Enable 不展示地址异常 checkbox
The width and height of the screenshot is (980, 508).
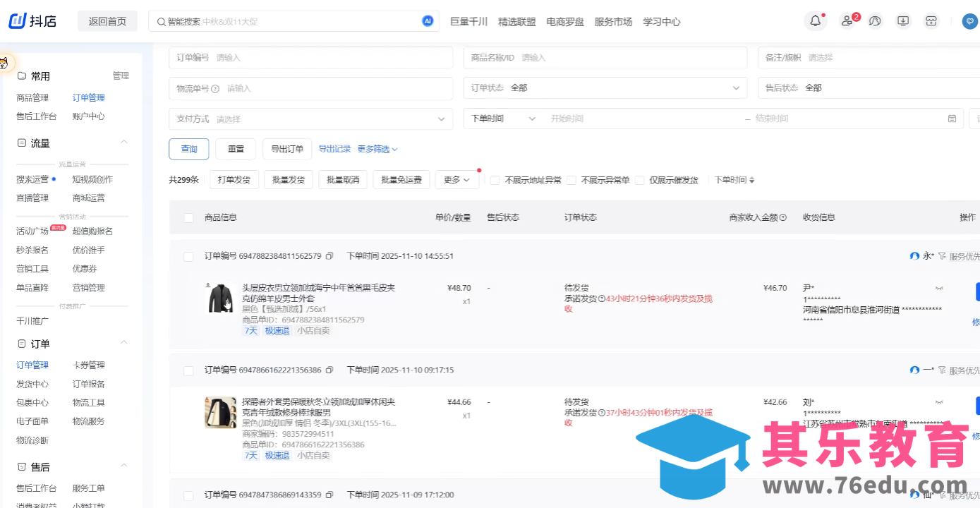pos(495,180)
